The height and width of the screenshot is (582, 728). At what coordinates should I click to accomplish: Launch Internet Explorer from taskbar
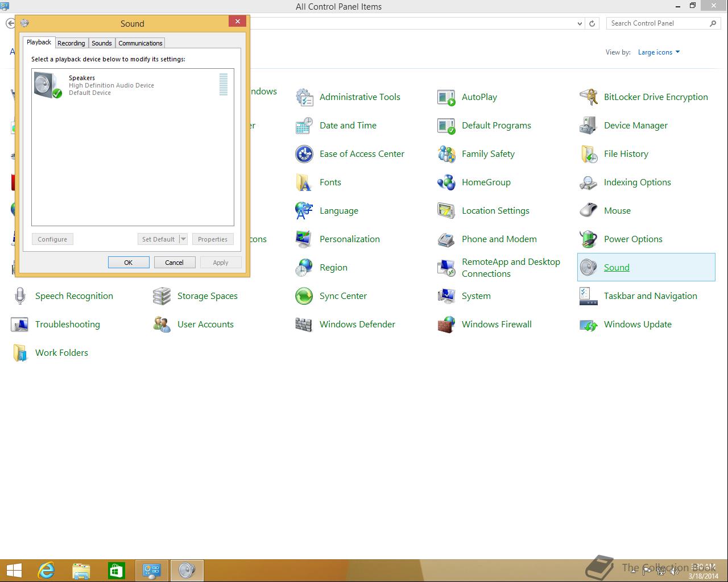46,570
